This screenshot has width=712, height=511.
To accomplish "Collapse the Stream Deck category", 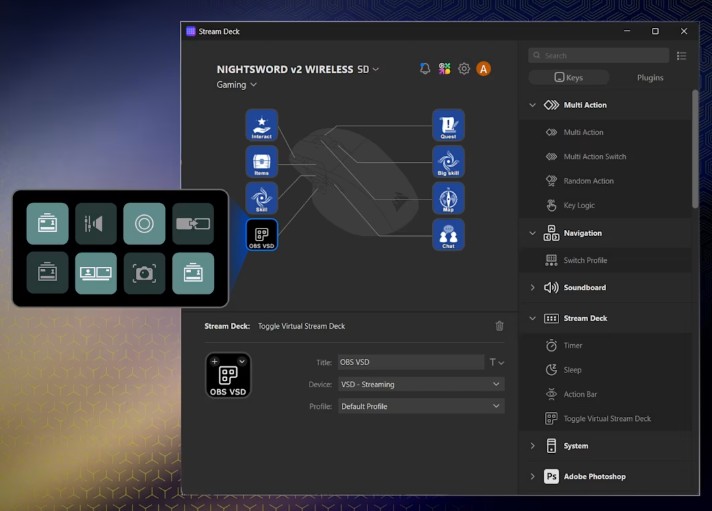I will 532,318.
